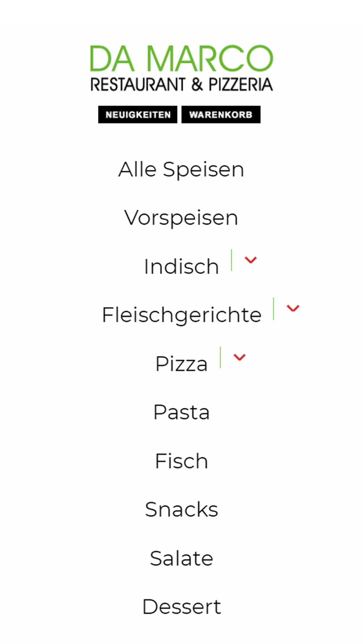
Task: Open the Warenkorb shopping cart
Action: (221, 114)
